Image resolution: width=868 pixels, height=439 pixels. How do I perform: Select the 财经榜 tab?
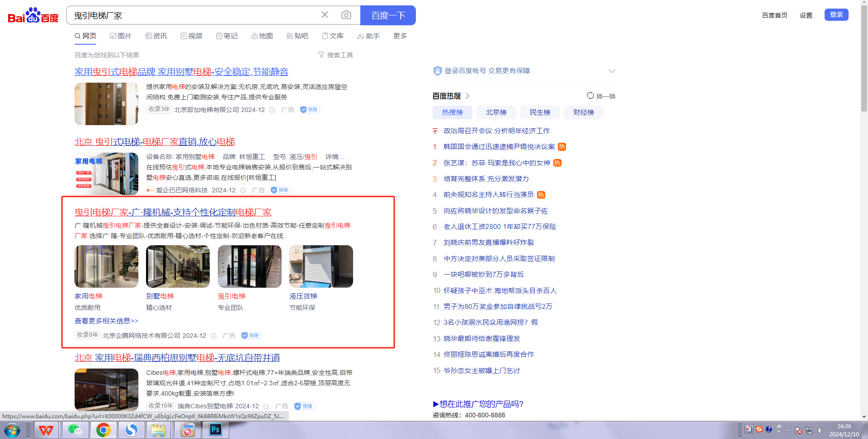click(584, 112)
